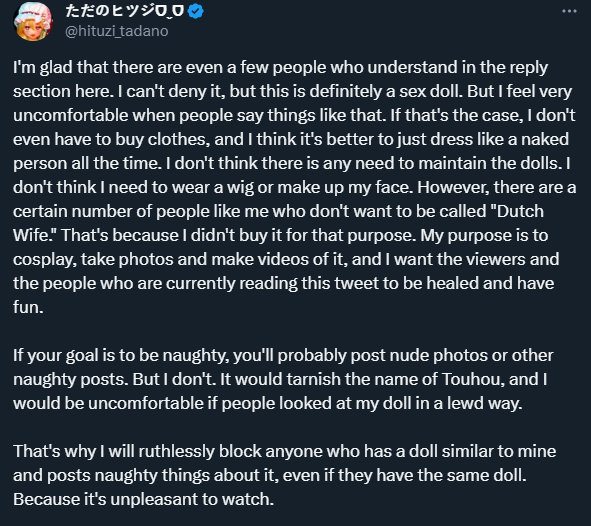This screenshot has height=526, width=591.
Task: Click the blue verified badge icon
Action: tap(196, 11)
